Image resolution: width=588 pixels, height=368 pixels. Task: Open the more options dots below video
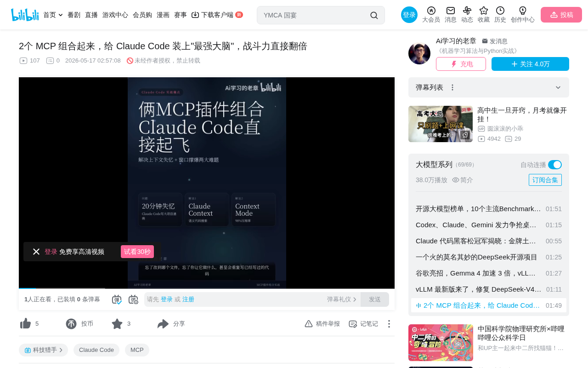point(389,324)
